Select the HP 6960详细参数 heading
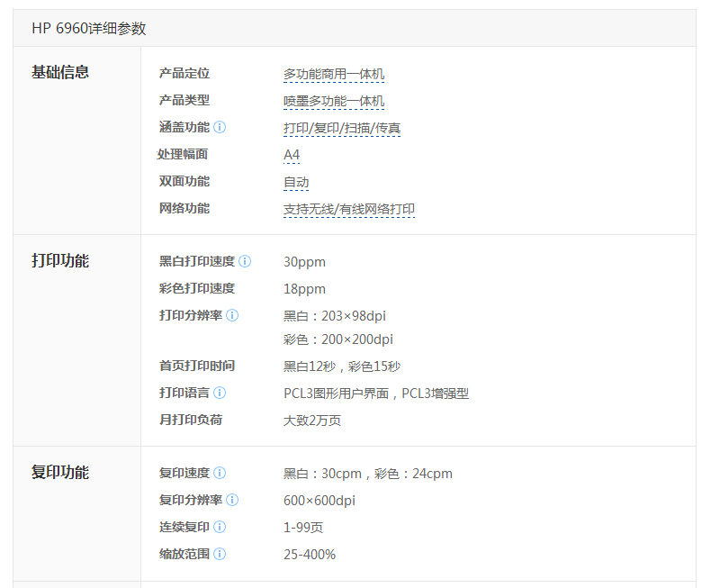The height and width of the screenshot is (588, 711). coord(89,28)
